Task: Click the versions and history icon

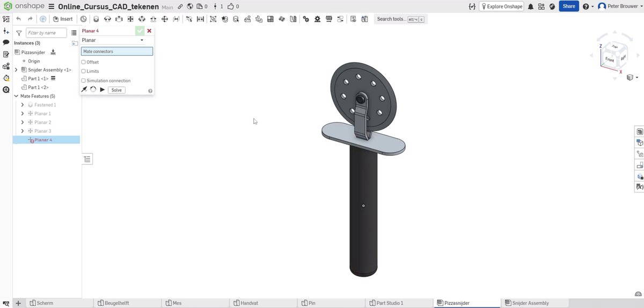Action: tap(6, 19)
